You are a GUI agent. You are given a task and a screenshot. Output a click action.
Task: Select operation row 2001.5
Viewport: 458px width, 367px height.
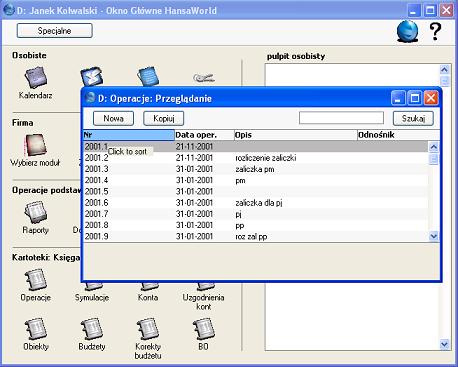pyautogui.click(x=256, y=191)
